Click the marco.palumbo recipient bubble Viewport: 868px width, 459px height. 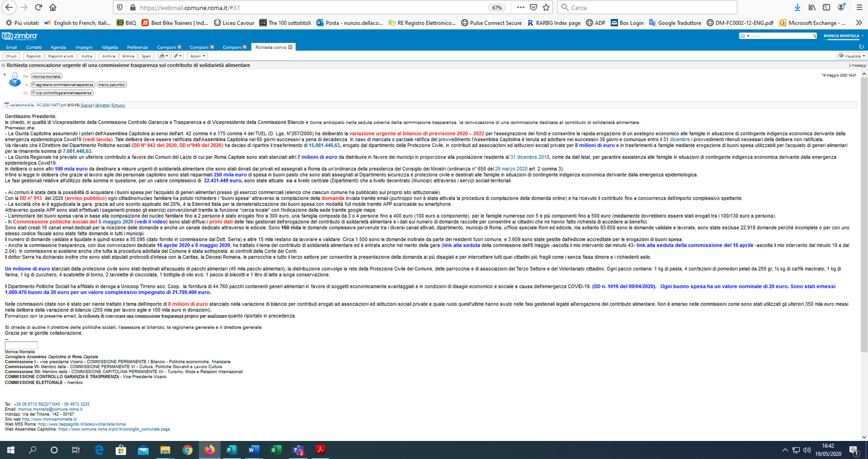tap(111, 85)
